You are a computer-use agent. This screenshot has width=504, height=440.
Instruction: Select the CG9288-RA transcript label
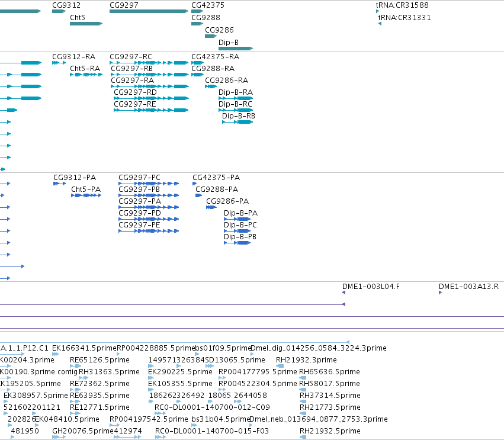coord(213,69)
